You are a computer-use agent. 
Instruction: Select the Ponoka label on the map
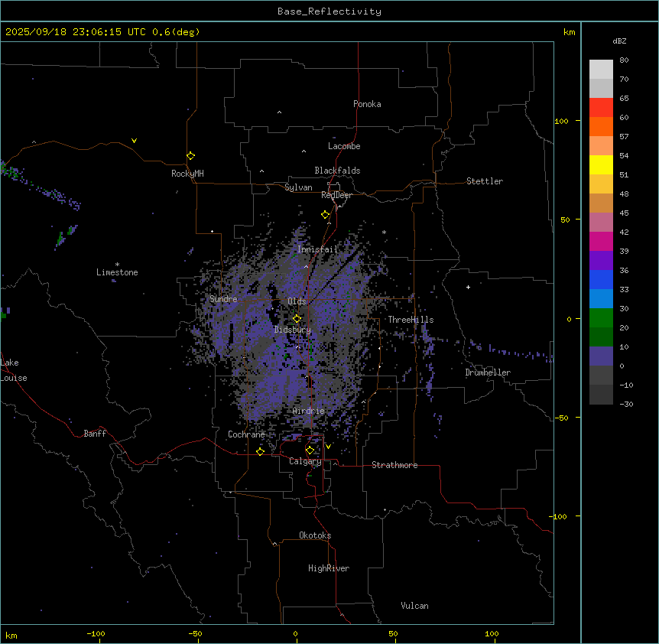click(367, 104)
